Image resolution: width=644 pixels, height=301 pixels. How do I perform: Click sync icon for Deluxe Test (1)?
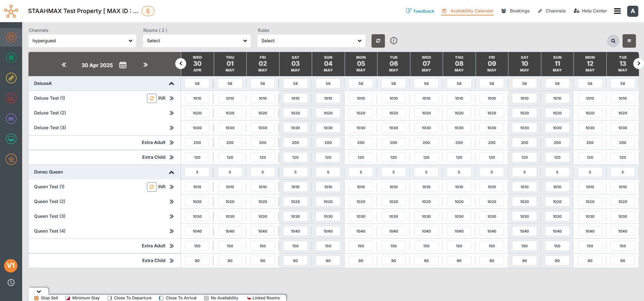(152, 98)
